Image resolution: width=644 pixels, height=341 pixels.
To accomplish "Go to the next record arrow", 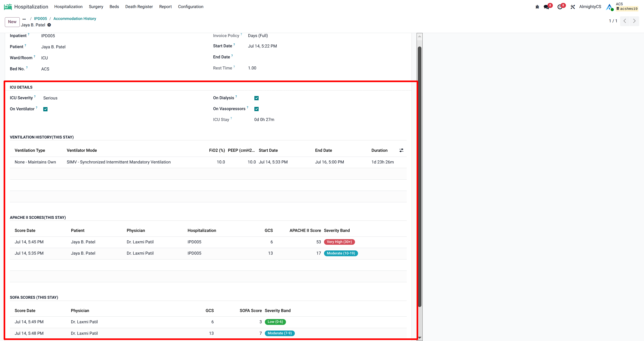I will (634, 21).
